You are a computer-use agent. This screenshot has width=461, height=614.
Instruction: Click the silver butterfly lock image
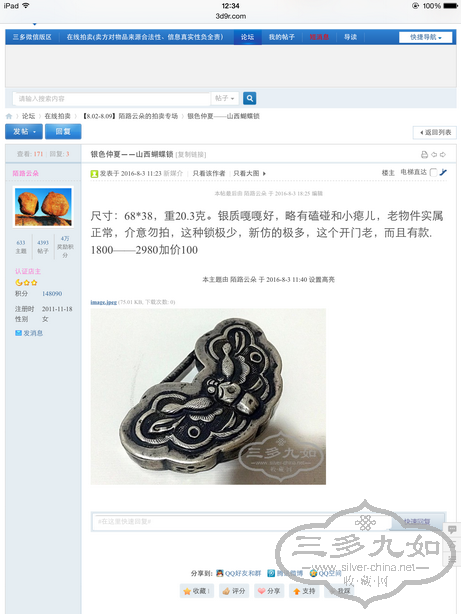click(208, 396)
